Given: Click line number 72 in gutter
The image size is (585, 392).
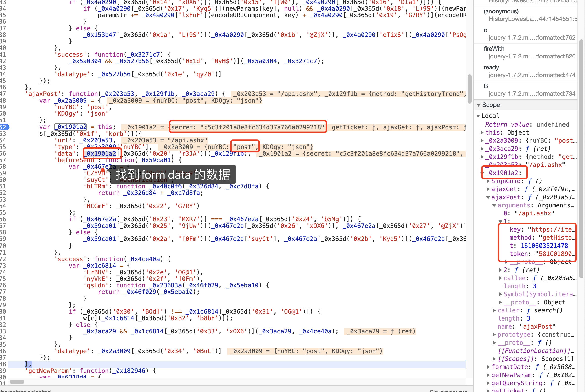Looking at the screenshot, I should (3, 259).
